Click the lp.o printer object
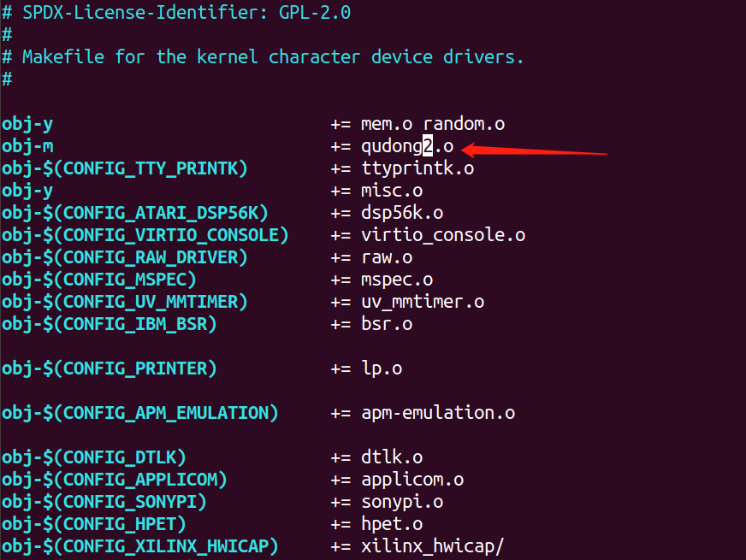 [381, 368]
